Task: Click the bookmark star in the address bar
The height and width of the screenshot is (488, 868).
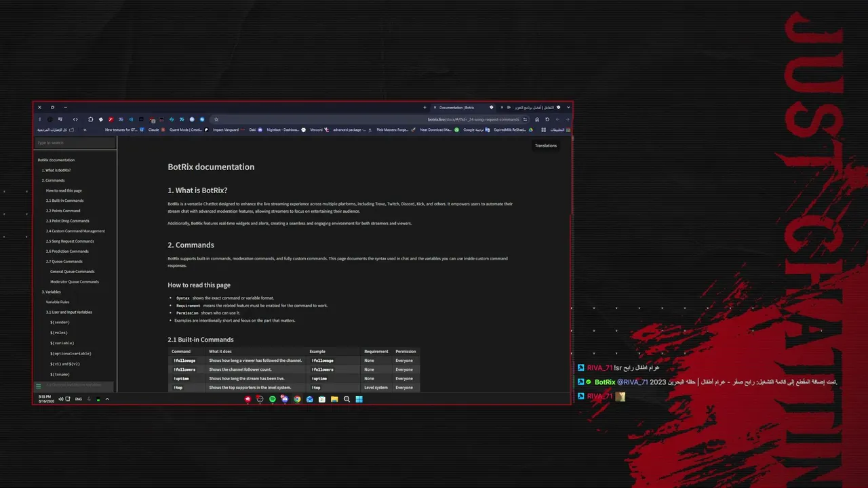Action: pyautogui.click(x=216, y=119)
